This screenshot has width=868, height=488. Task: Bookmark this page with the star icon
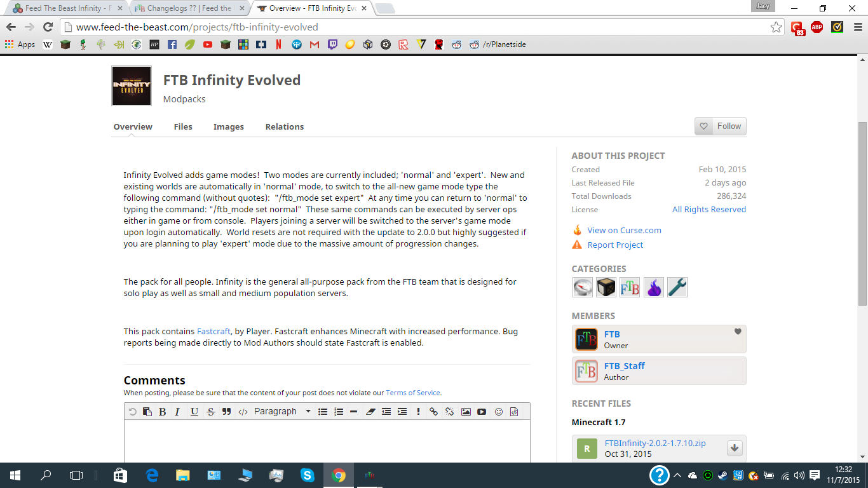(x=776, y=27)
